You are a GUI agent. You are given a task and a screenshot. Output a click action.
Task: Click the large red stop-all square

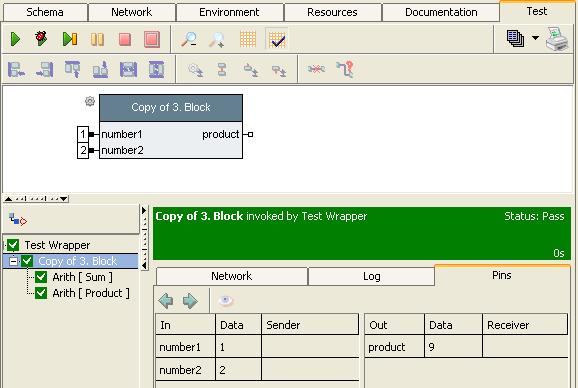click(152, 39)
